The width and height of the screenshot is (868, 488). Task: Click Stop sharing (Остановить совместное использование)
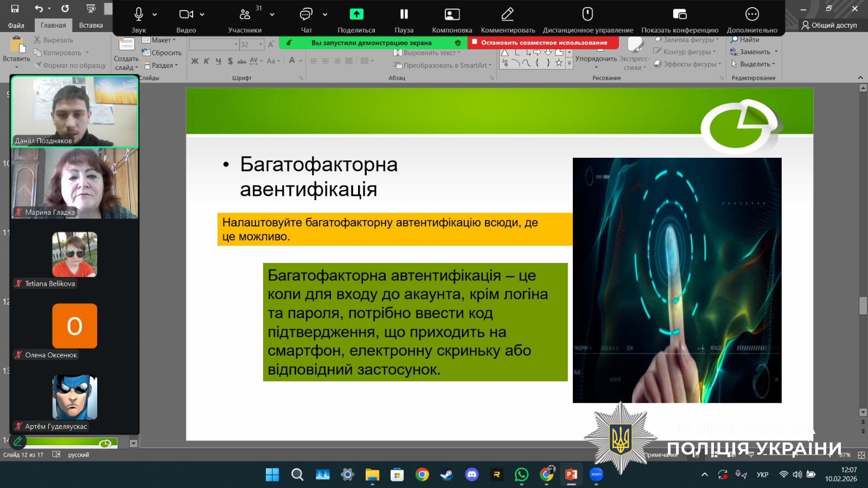(x=543, y=43)
